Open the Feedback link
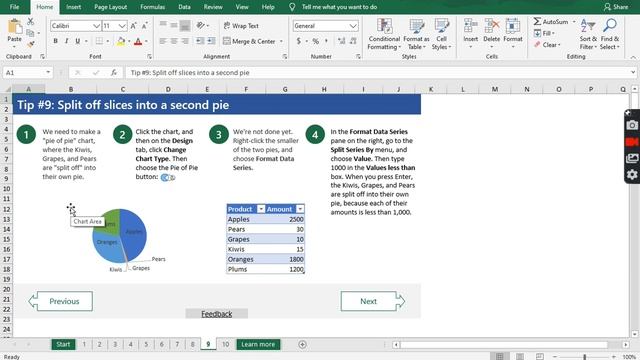 point(217,314)
